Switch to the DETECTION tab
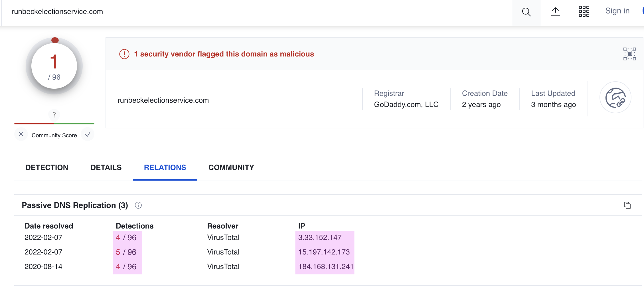Screen dimensions: 644x287 click(47, 167)
